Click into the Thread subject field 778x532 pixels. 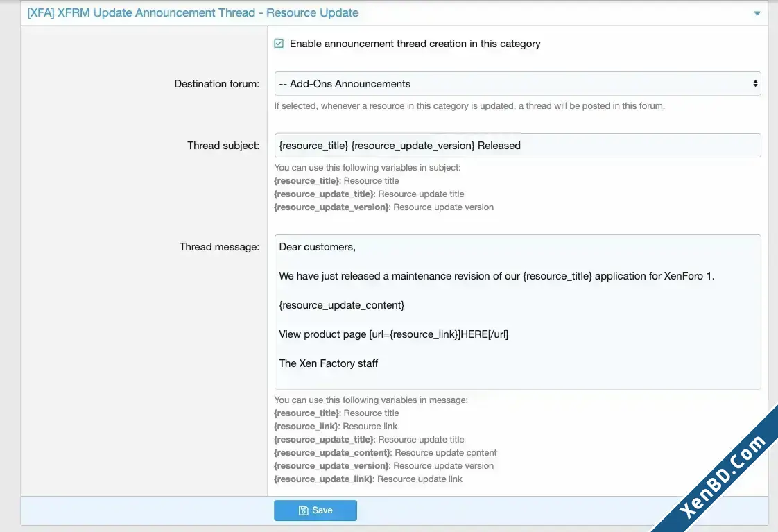point(517,146)
